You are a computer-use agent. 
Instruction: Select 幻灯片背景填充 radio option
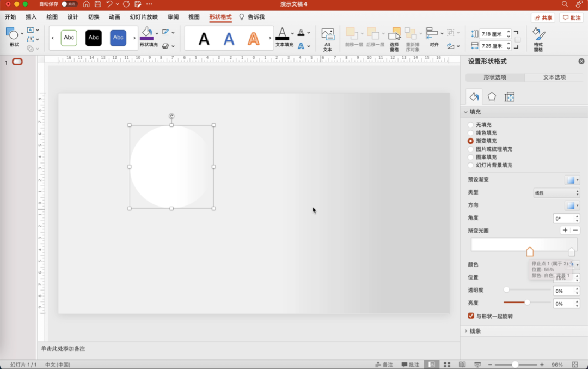coord(470,165)
